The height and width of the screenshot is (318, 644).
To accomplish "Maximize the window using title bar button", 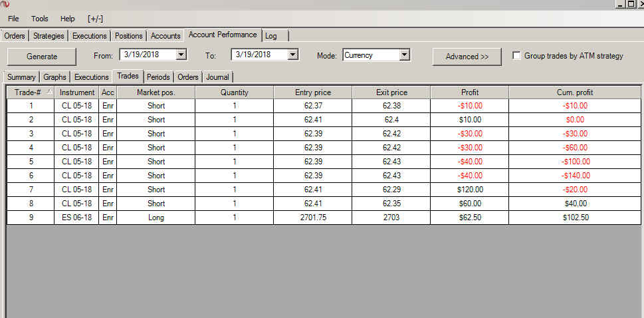I will point(631,4).
